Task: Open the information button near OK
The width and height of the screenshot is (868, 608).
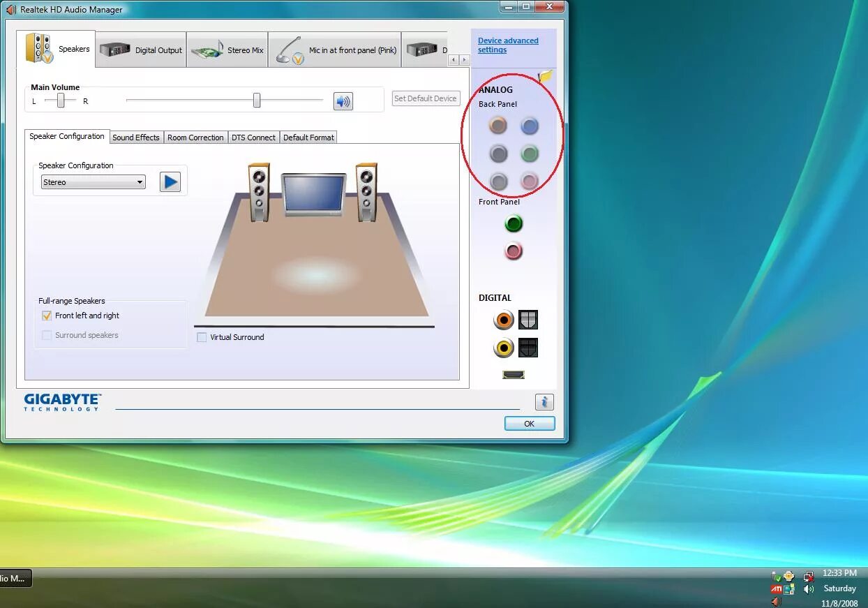Action: (544, 402)
